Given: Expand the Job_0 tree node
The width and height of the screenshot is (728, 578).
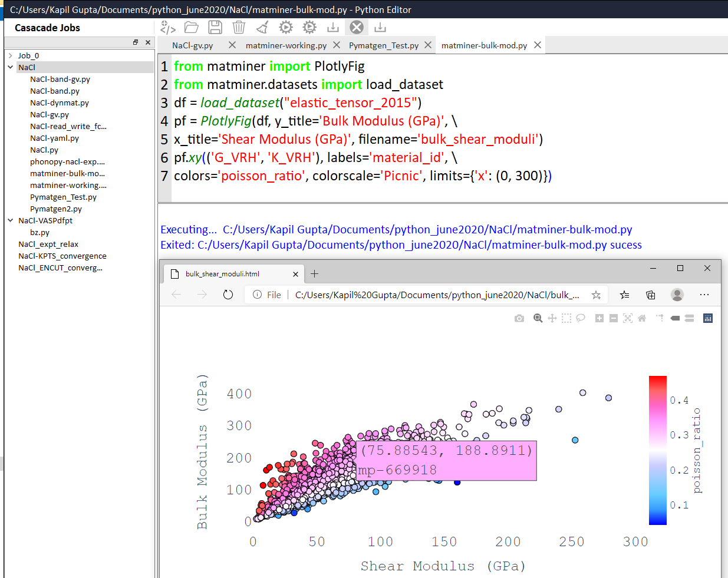Looking at the screenshot, I should click(10, 56).
